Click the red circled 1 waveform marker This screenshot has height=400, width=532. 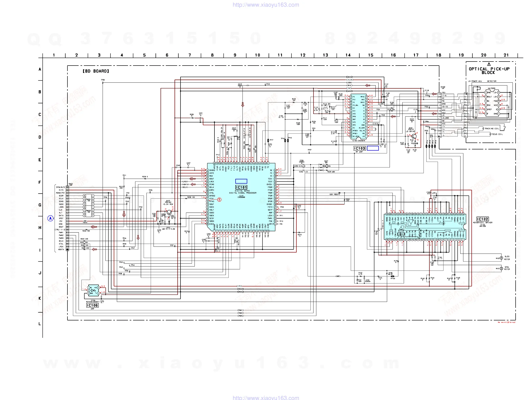tap(219, 200)
